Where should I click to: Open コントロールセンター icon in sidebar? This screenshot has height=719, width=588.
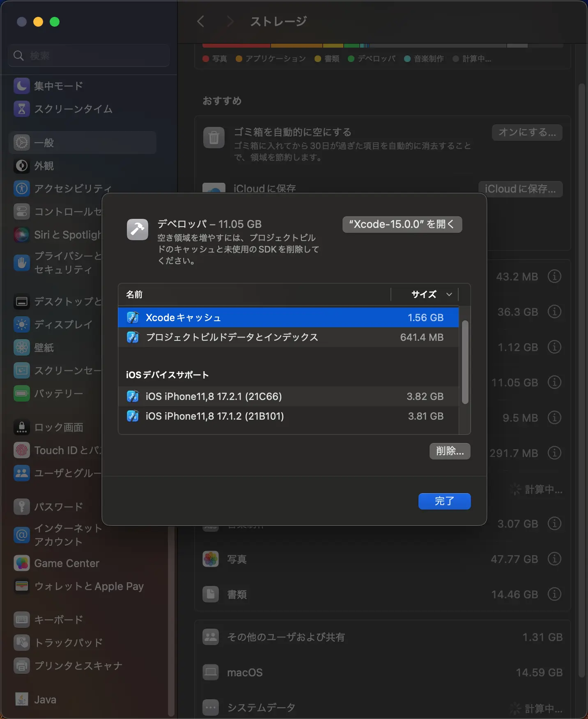(x=22, y=211)
